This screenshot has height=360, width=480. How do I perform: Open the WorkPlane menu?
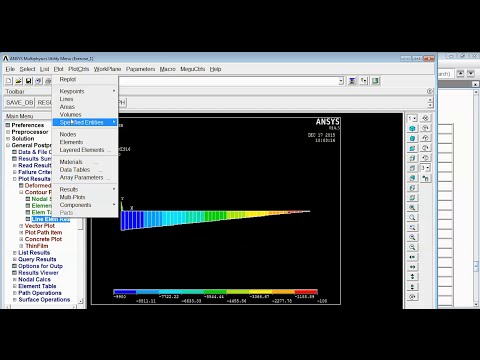pos(107,69)
